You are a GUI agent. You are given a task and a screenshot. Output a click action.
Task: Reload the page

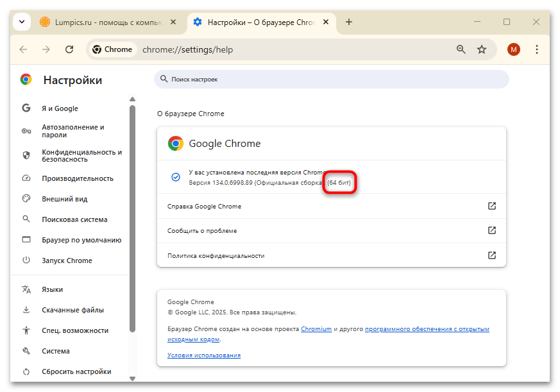69,49
